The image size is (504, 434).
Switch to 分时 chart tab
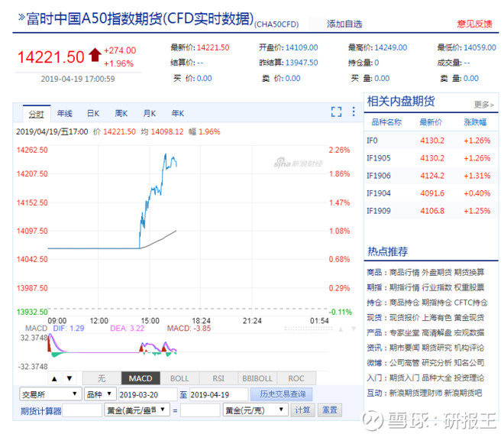[37, 114]
